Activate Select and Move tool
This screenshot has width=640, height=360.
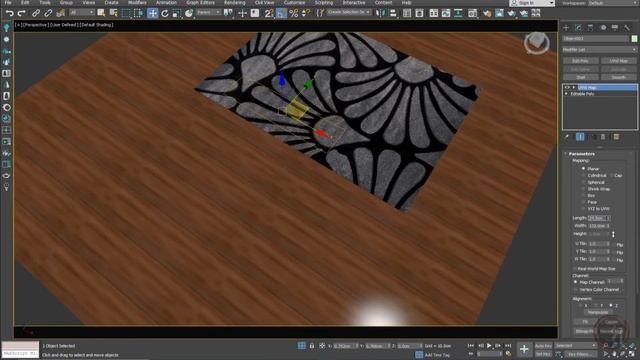pos(152,13)
